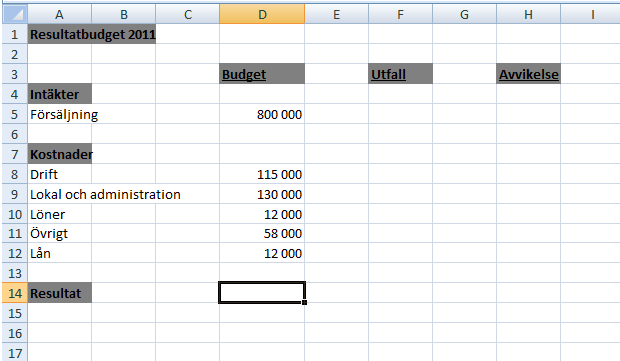Viewport: 620px width, 361px height.
Task: Click the 'Försäljning' label cell
Action: (x=60, y=114)
